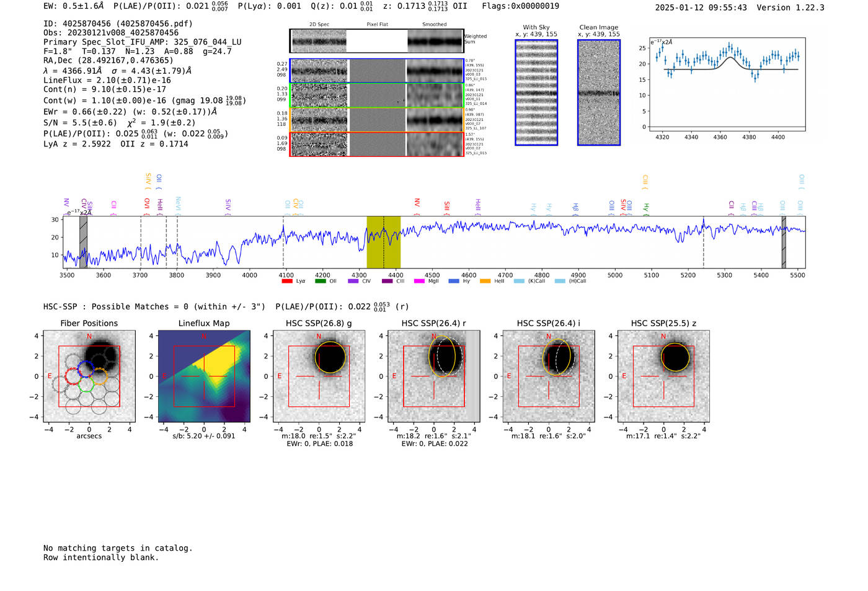Click the Version 1.22.3 text
This screenshot has height=591, width=868.
790,7
